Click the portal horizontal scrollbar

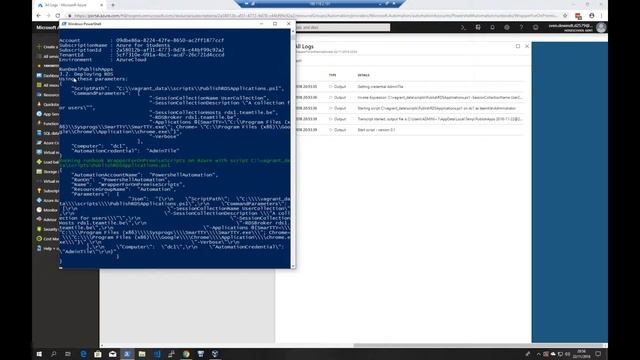pos(478,345)
